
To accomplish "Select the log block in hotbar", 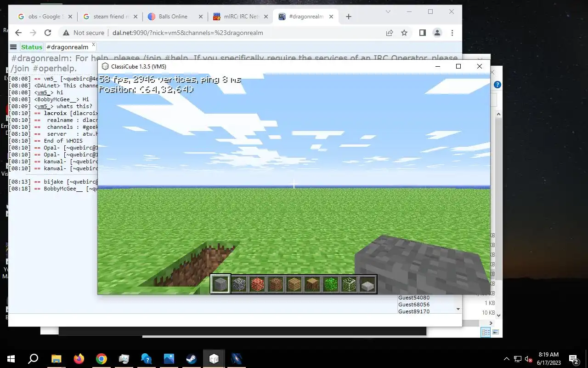I will tap(312, 284).
